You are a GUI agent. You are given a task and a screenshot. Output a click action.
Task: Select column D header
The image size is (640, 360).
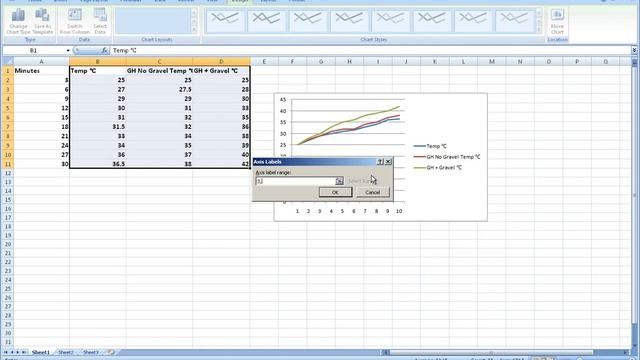click(221, 62)
